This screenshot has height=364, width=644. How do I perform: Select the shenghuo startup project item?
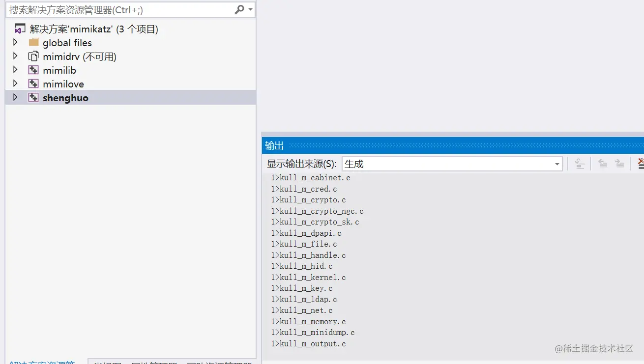pos(65,98)
